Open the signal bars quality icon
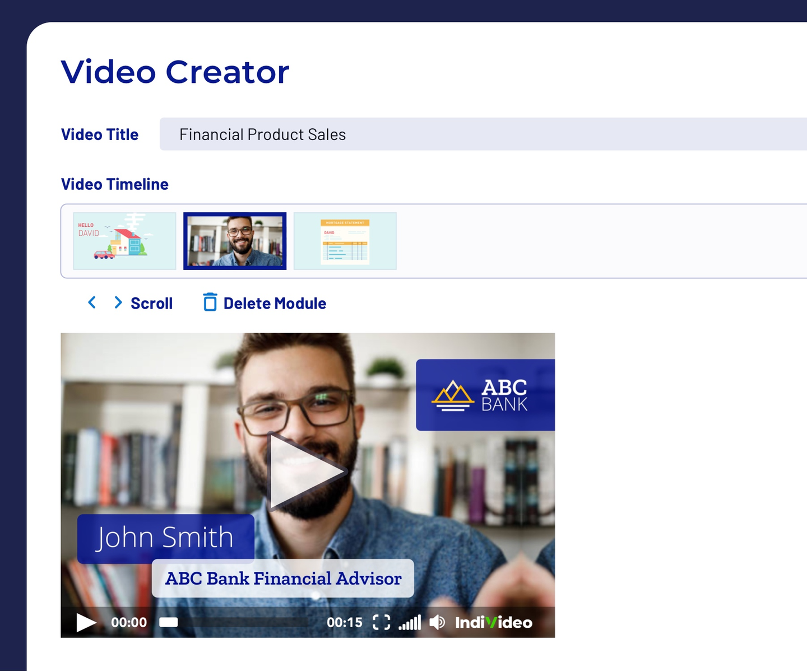 [x=410, y=622]
